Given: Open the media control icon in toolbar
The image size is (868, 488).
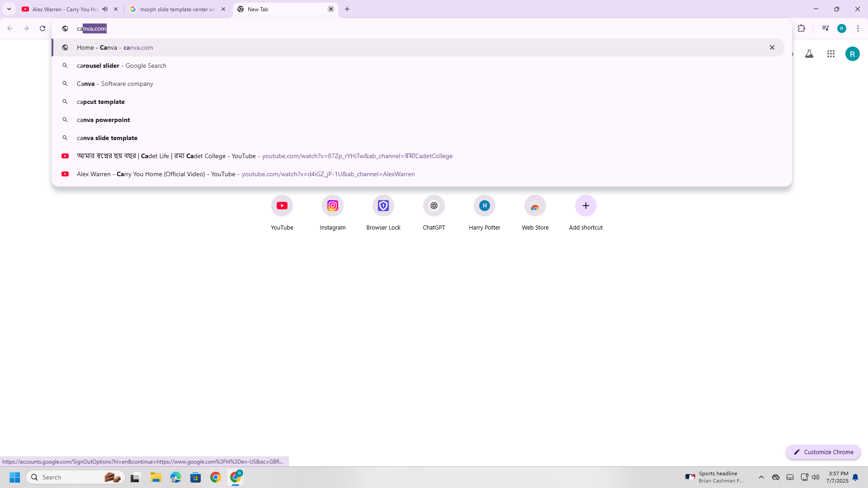Looking at the screenshot, I should [x=826, y=28].
